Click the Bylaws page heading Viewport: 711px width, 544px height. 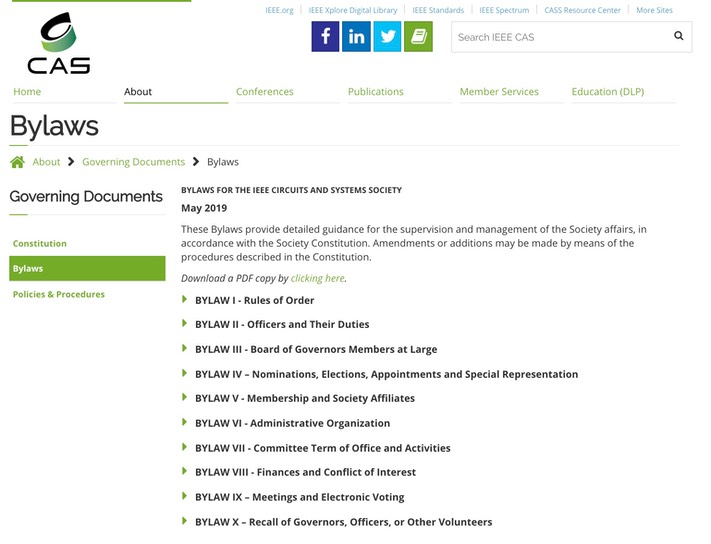(54, 126)
